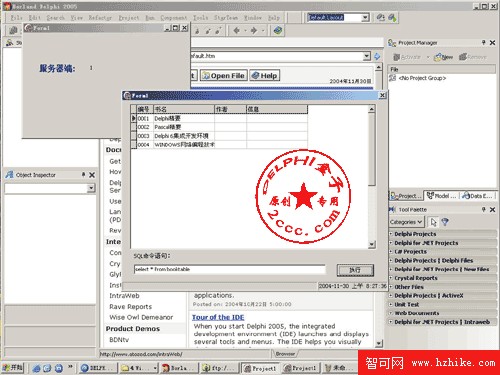
Task: Click the Help button on the welcome page
Action: tap(265, 76)
